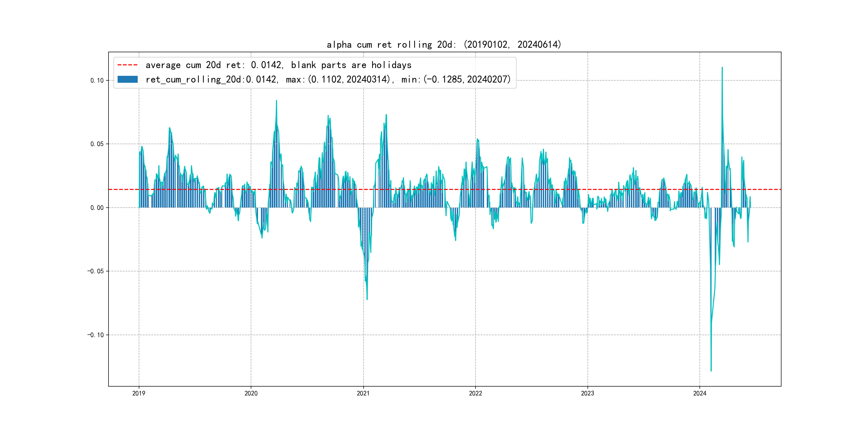Click the 2019 x-axis tick label

(139, 393)
